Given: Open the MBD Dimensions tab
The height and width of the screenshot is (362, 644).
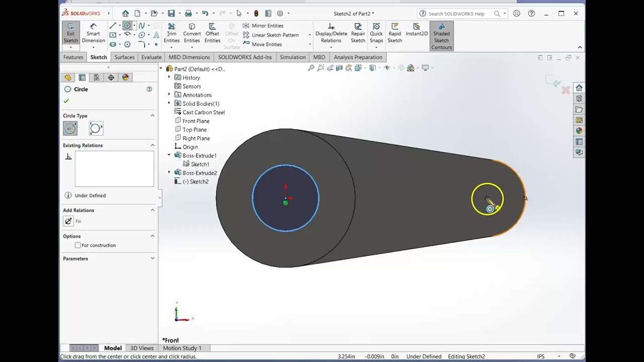Looking at the screenshot, I should 189,57.
